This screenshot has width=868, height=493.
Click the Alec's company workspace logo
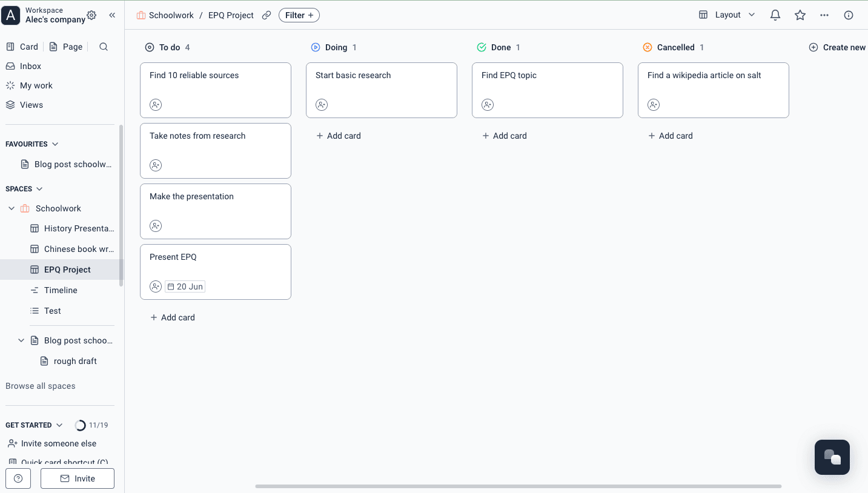11,15
